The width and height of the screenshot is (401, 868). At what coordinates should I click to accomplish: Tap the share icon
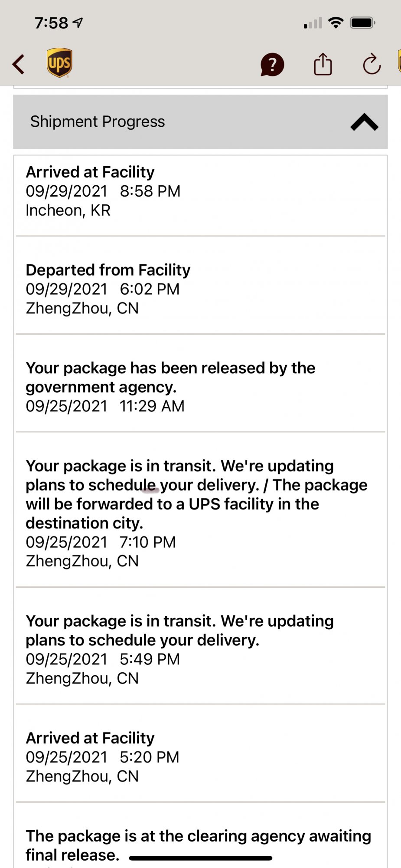[x=323, y=64]
